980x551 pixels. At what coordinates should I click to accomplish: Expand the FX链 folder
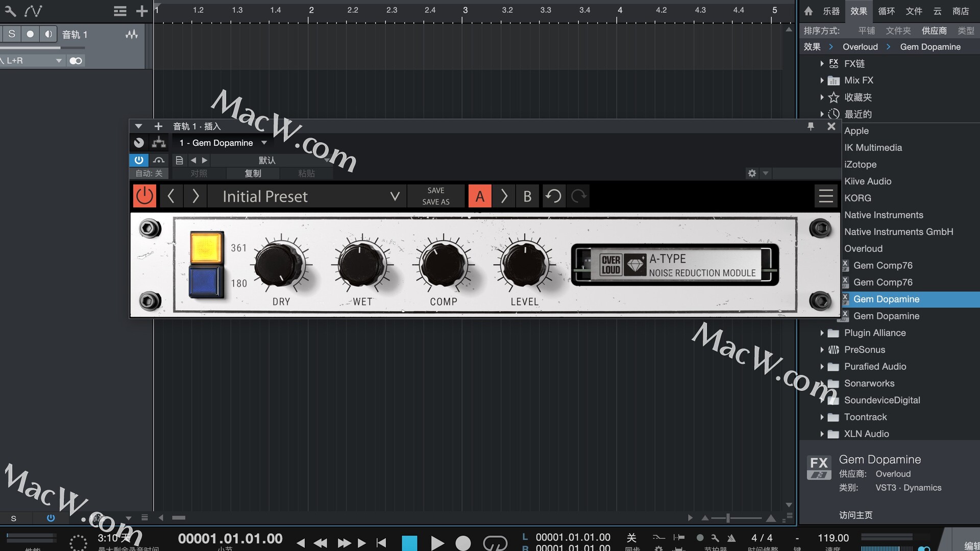pos(822,64)
